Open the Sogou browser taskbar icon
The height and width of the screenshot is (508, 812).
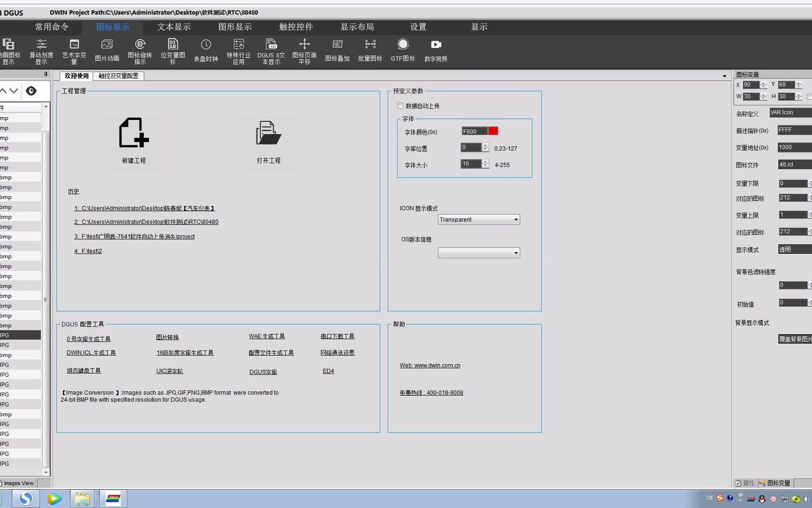[25, 499]
